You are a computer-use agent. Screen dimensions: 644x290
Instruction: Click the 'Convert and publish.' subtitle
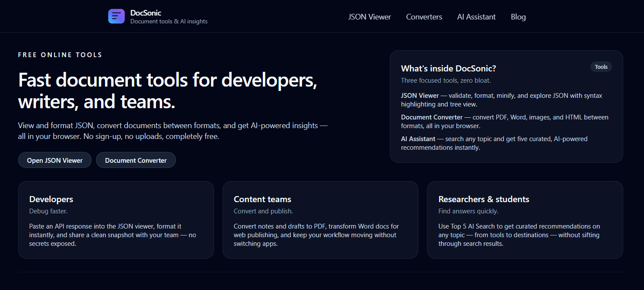pos(263,211)
